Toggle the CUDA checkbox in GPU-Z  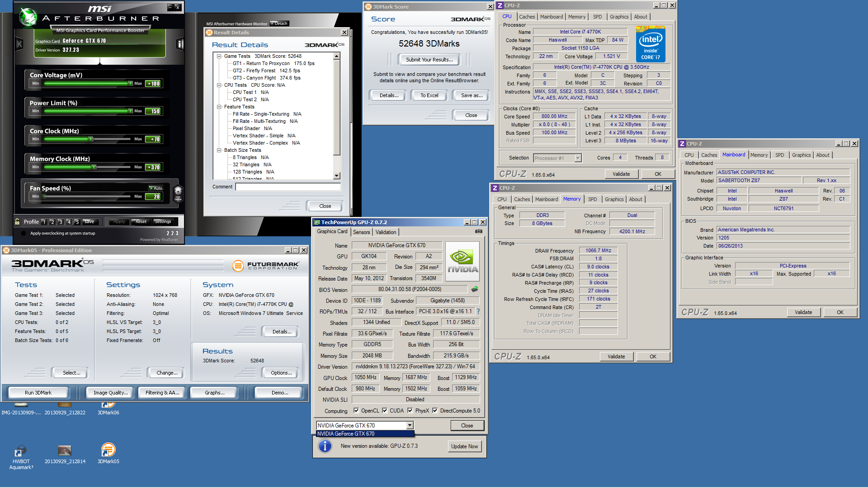385,411
